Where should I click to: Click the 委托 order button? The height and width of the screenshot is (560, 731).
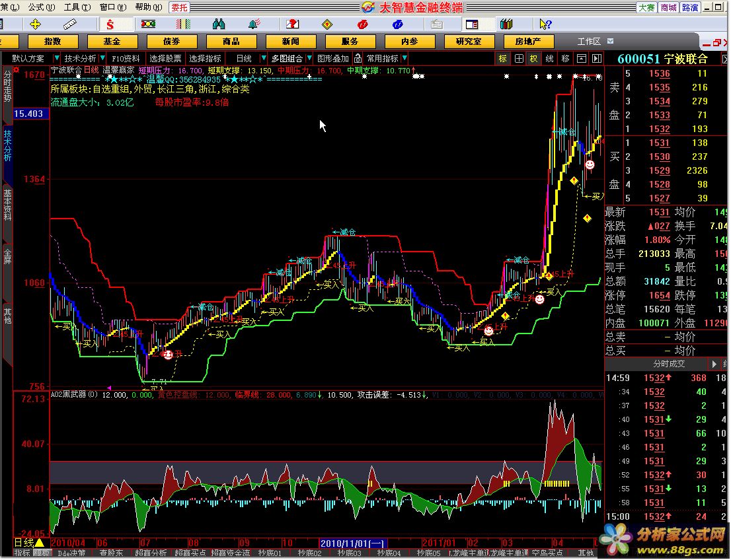(179, 7)
